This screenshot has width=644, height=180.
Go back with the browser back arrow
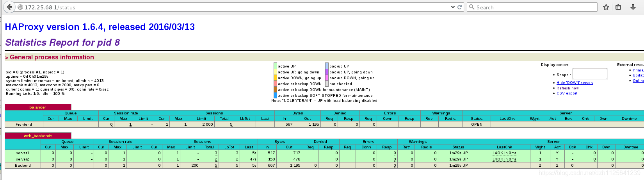click(x=9, y=7)
